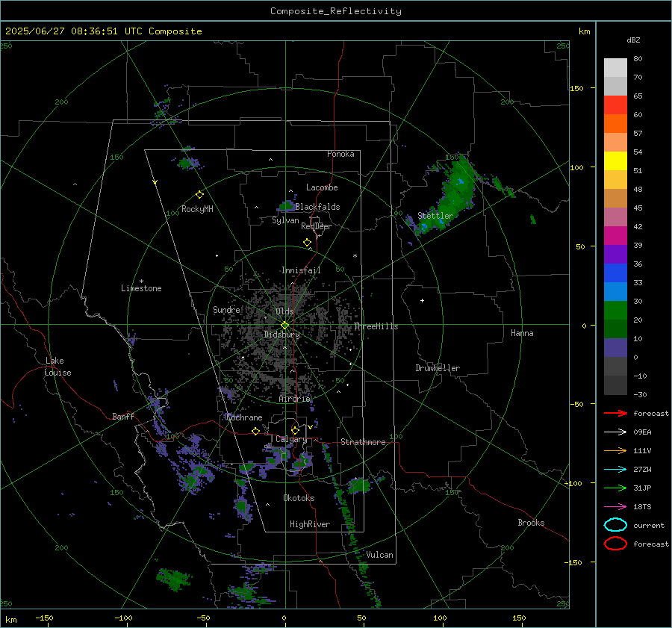The image size is (672, 628).
Task: Select the yellow 54 dBZ color swatch
Action: (615, 161)
